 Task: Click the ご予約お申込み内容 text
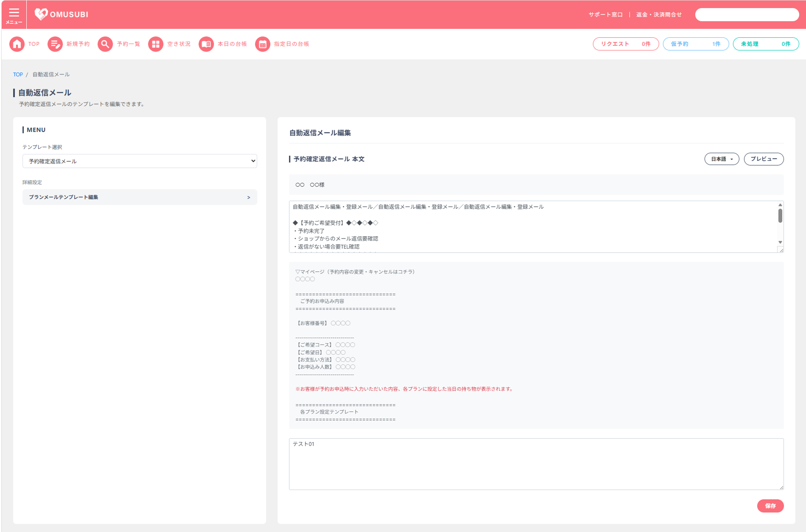point(322,301)
